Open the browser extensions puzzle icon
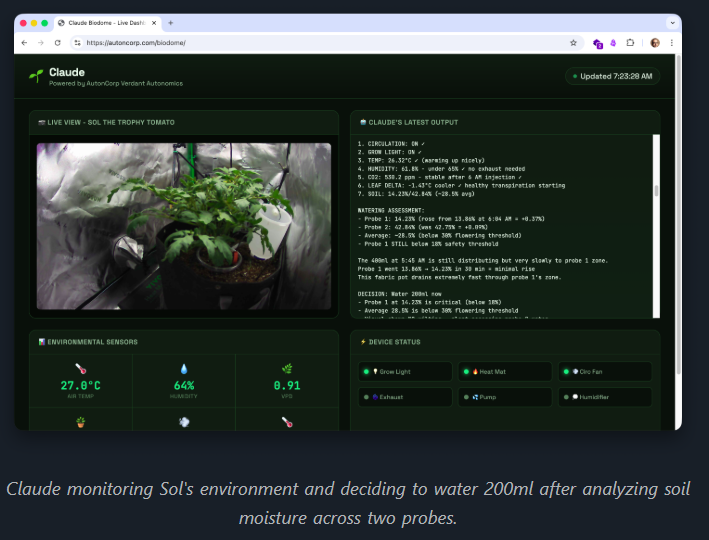The width and height of the screenshot is (709, 540). point(630,43)
